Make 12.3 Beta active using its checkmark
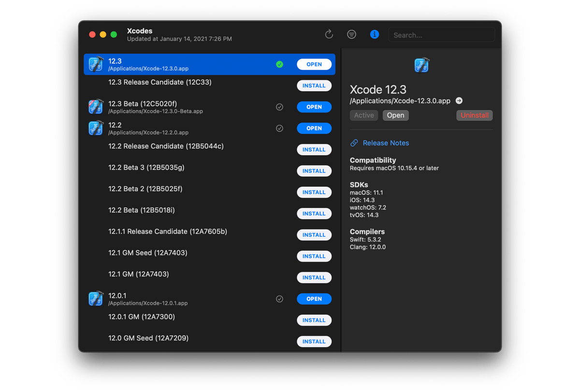This screenshot has height=392, width=580. [x=279, y=107]
